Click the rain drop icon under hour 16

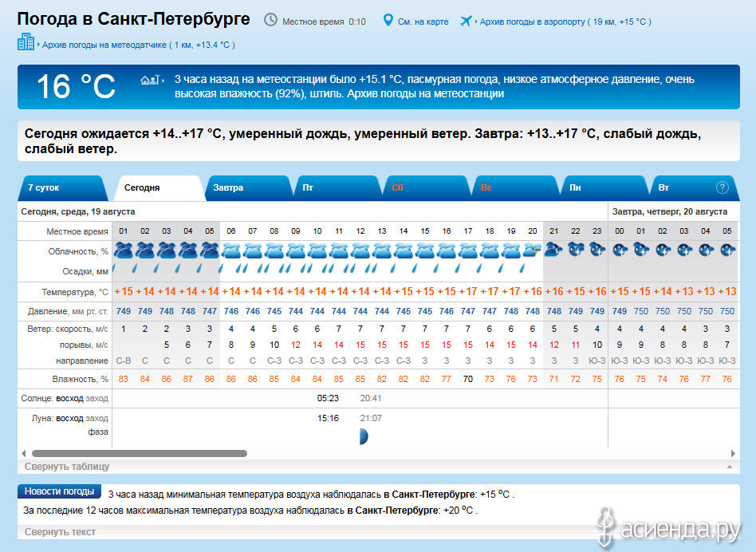436,268
